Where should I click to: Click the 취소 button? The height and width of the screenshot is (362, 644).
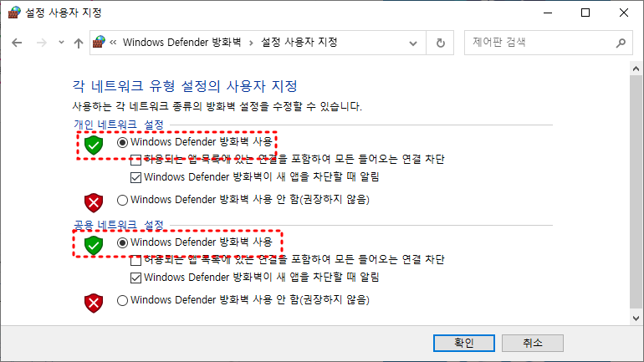[533, 343]
